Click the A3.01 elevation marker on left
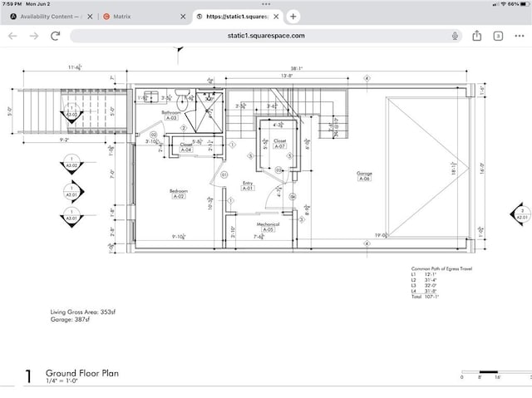Image resolution: width=532 pixels, height=398 pixels. click(71, 218)
